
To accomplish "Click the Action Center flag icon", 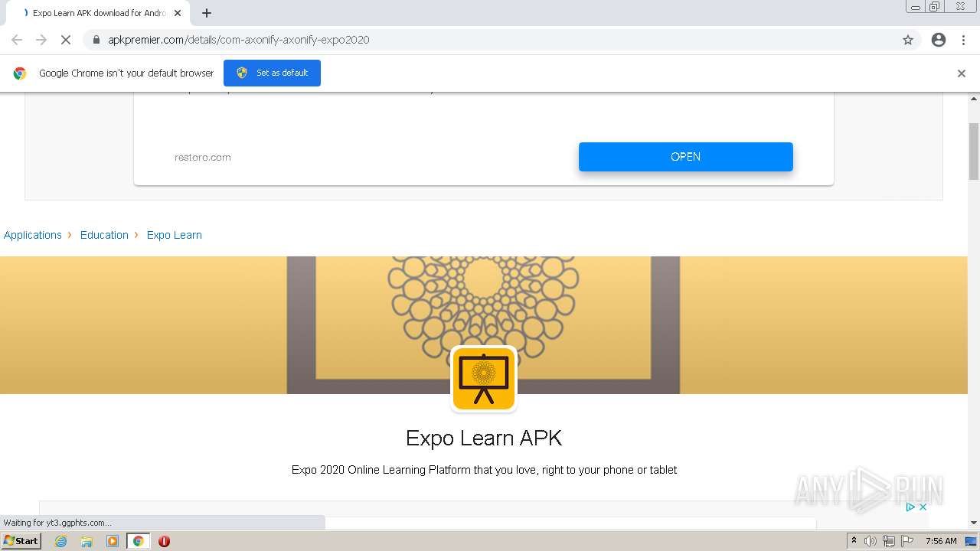I will coord(906,541).
